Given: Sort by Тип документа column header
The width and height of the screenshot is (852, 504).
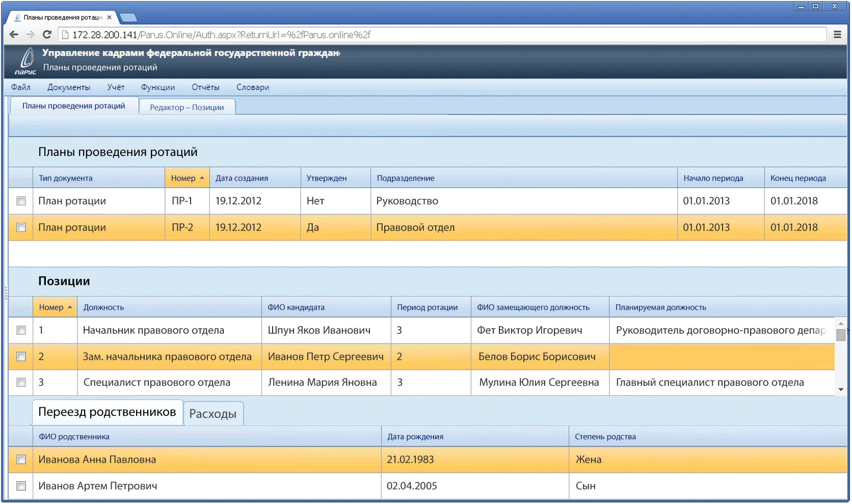Looking at the screenshot, I should pos(98,178).
